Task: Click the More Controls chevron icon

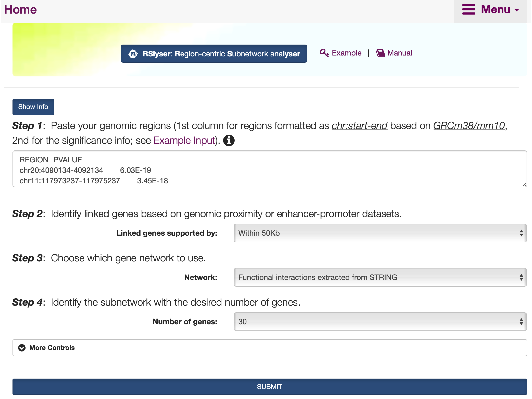Action: pyautogui.click(x=22, y=348)
